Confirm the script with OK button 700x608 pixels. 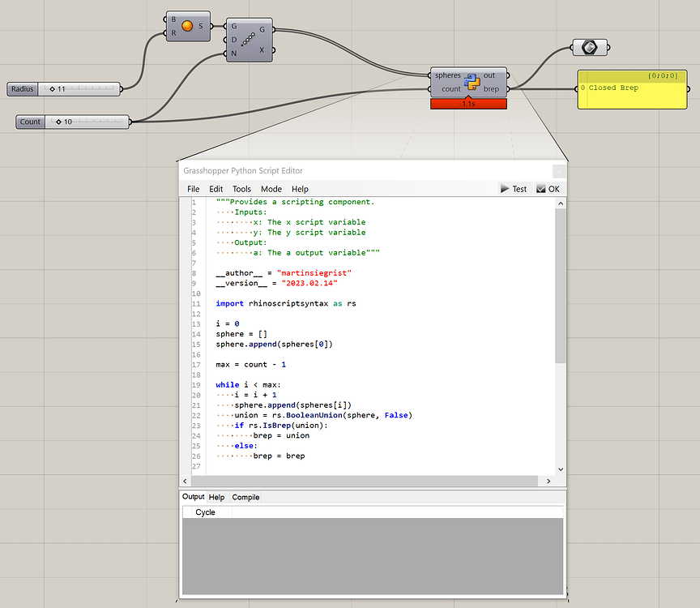coord(548,189)
